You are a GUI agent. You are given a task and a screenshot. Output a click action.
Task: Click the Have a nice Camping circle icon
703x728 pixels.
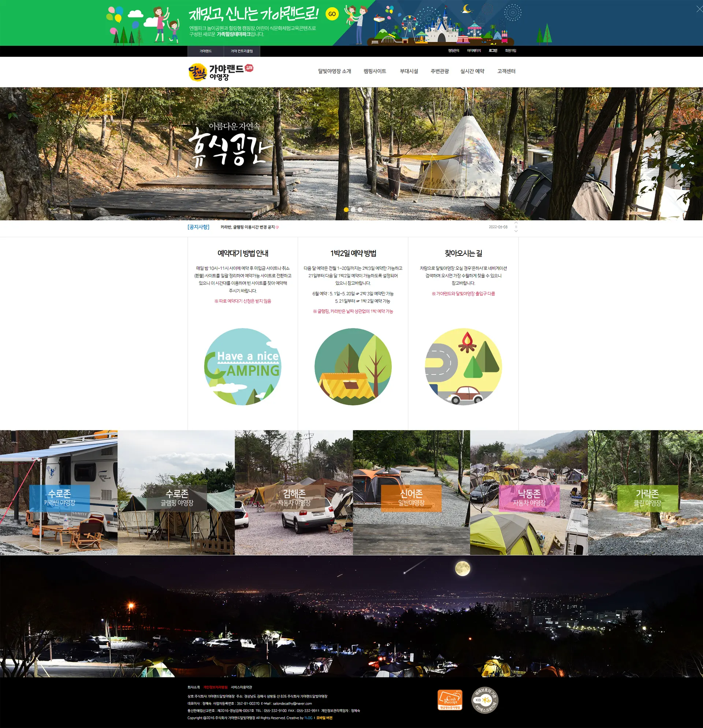click(x=243, y=366)
